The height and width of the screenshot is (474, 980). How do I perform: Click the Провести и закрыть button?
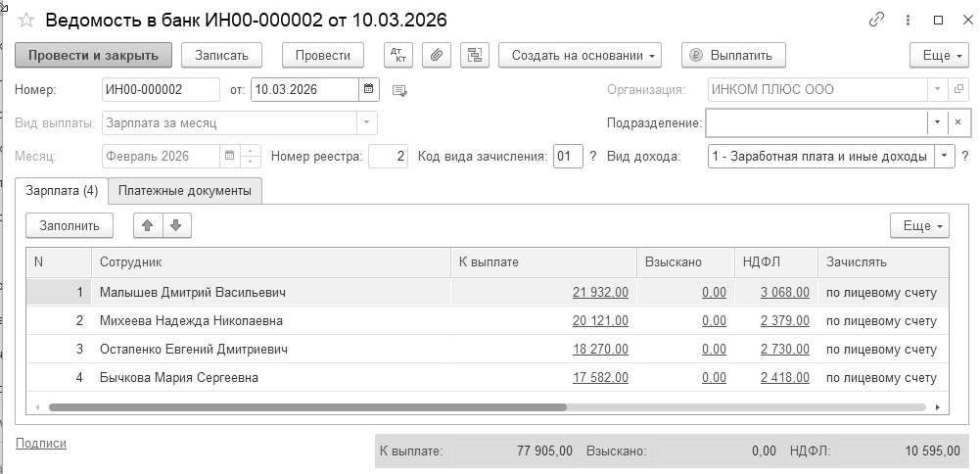tap(93, 55)
